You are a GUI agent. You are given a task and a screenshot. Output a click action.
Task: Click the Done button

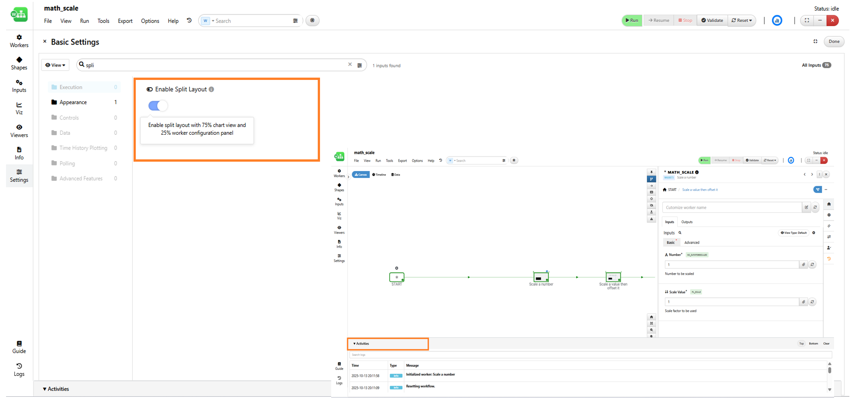tap(834, 41)
